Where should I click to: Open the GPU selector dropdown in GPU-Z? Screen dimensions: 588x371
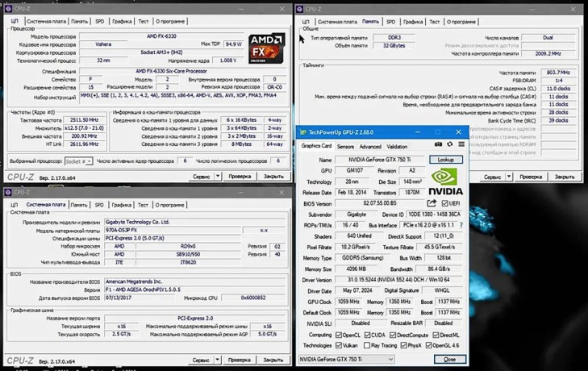coord(346,360)
